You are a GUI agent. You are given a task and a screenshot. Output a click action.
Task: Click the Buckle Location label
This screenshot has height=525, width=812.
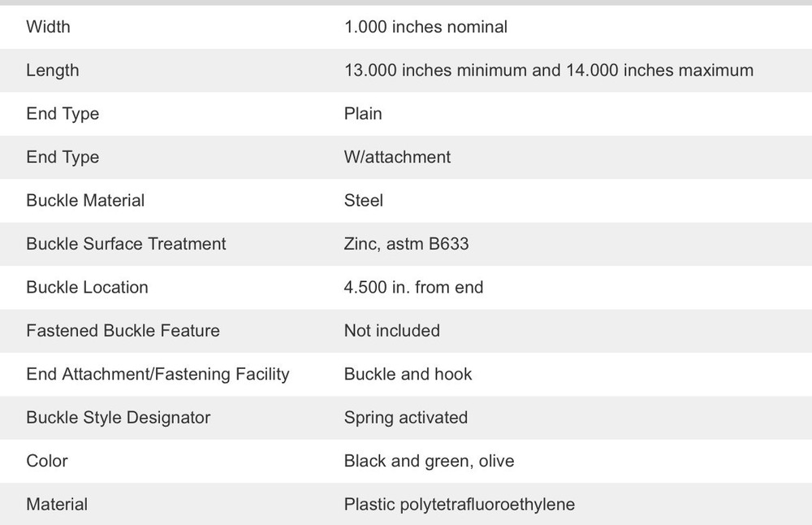87,288
